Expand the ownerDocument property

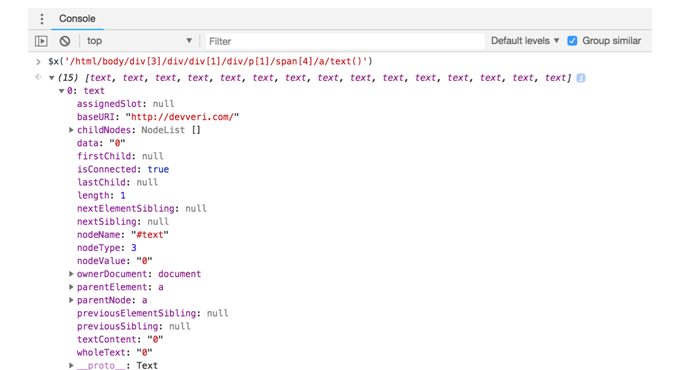tap(71, 274)
